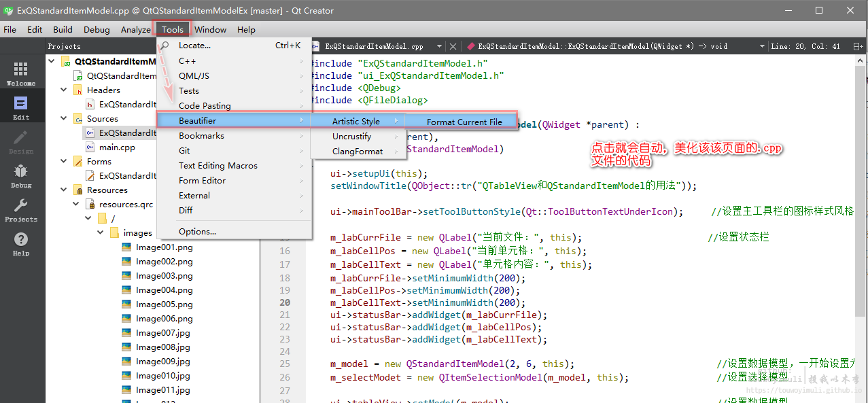Open the External submenu
Image resolution: width=868 pixels, height=403 pixels.
234,195
